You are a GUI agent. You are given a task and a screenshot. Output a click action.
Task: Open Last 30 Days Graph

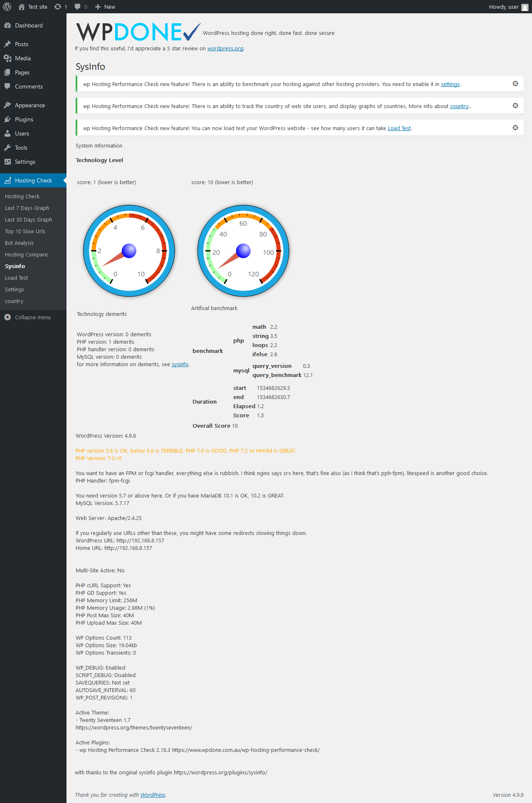pyautogui.click(x=28, y=219)
